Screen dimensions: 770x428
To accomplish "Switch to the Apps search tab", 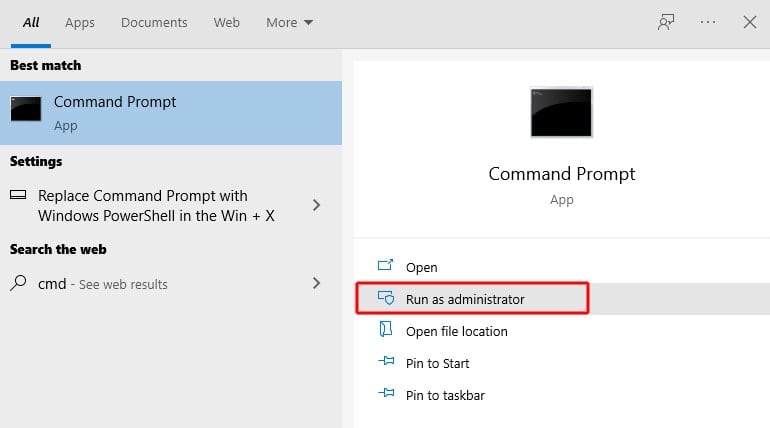I will [80, 23].
